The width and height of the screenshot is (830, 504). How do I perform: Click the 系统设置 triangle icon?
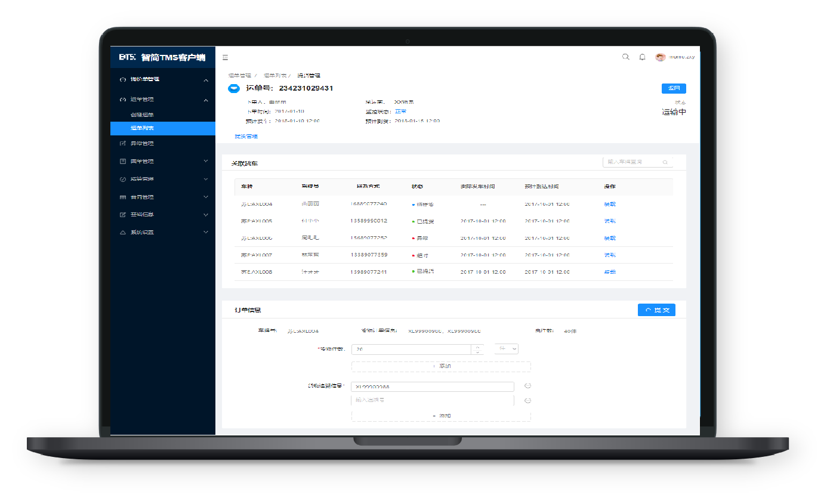click(123, 232)
